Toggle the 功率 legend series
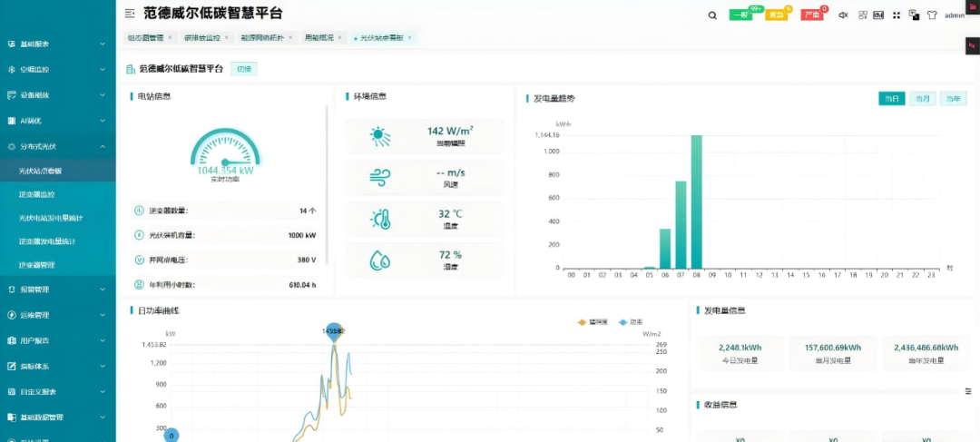Viewport: 980px width, 442px height. [x=630, y=322]
